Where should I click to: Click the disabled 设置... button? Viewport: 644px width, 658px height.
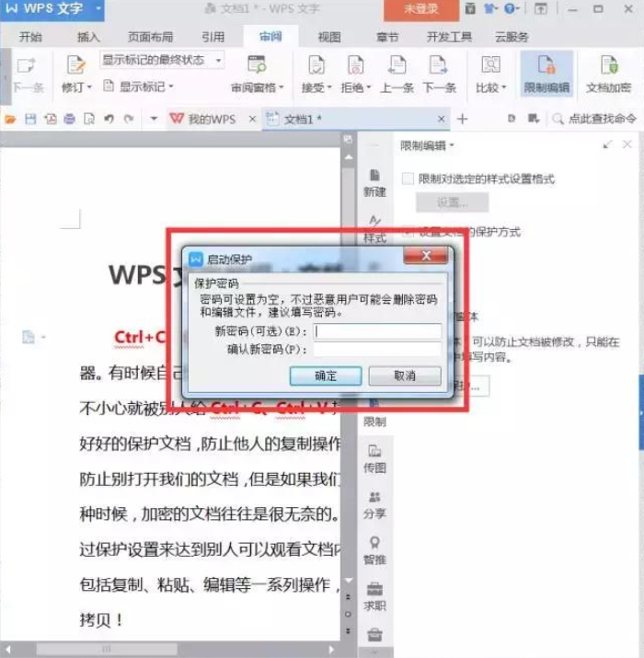coord(453,202)
